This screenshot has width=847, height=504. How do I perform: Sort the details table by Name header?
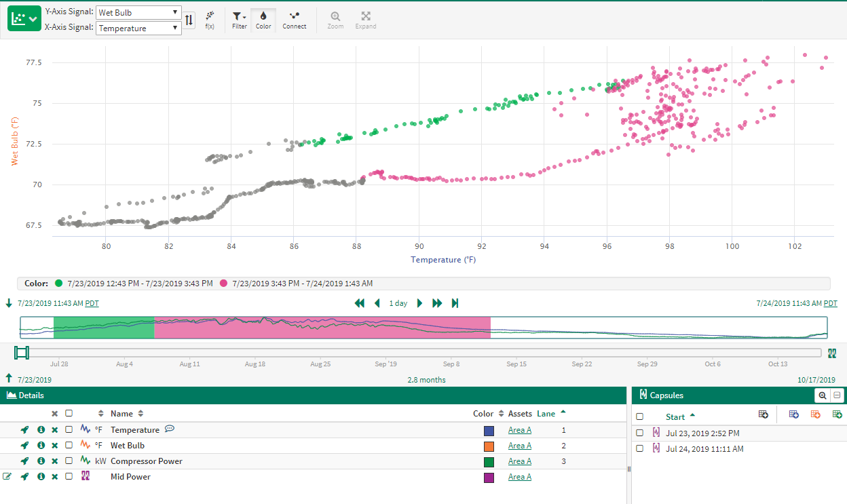tap(122, 413)
